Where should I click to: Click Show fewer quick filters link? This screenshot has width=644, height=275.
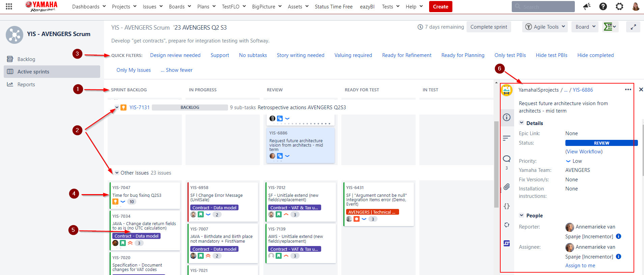coord(177,70)
